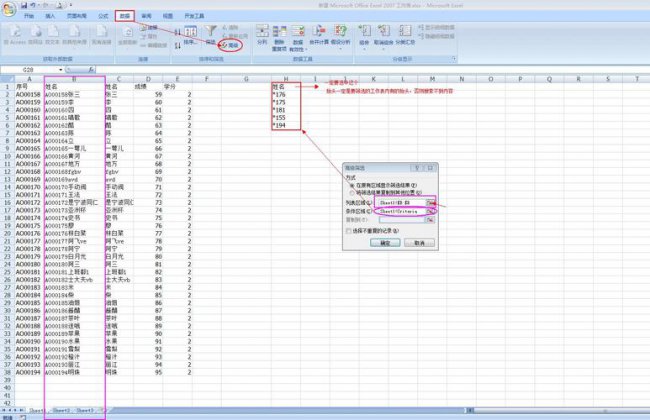Viewport: 650px width, 420px height.
Task: Open Advanced filter (高级)
Action: tap(230, 45)
